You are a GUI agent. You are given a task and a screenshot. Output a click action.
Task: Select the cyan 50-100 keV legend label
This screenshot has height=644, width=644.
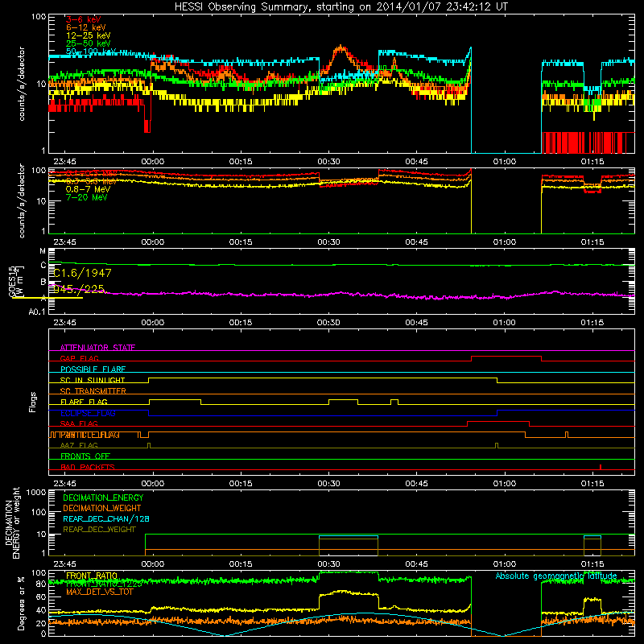pos(91,52)
